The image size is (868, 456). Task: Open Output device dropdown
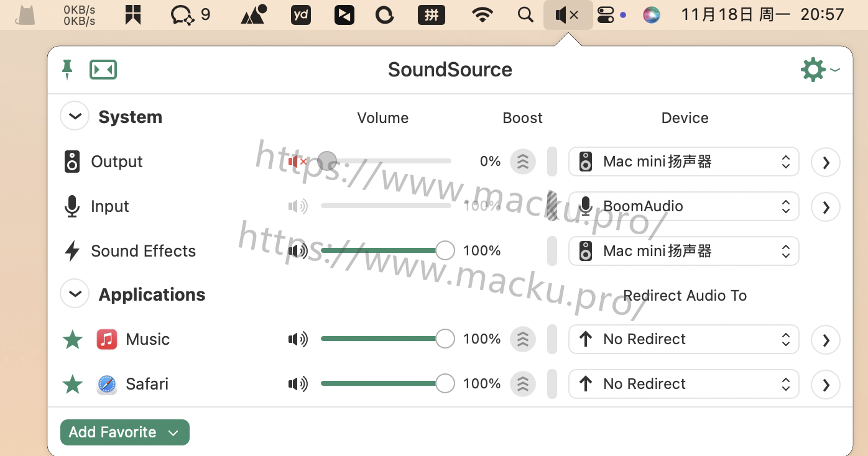click(x=684, y=162)
